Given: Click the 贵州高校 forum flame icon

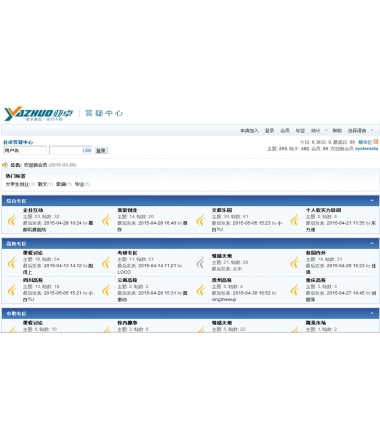Looking at the screenshot, I should (201, 290).
